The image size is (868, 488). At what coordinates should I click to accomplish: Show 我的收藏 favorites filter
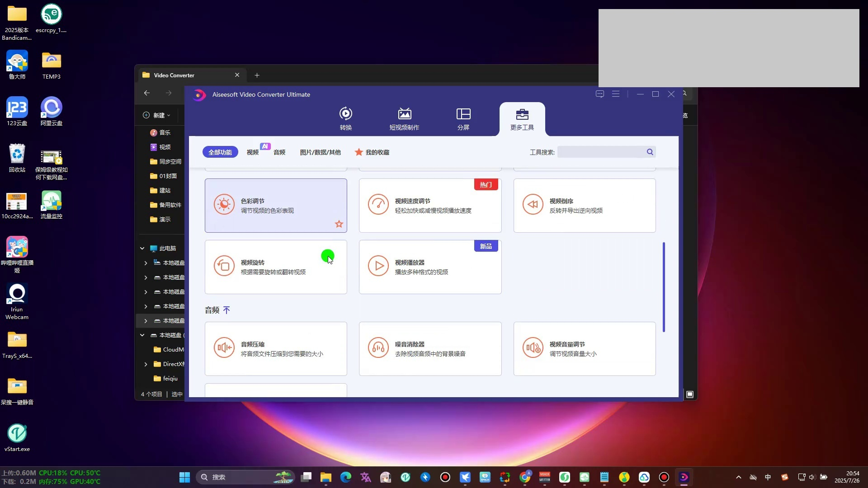coord(372,152)
